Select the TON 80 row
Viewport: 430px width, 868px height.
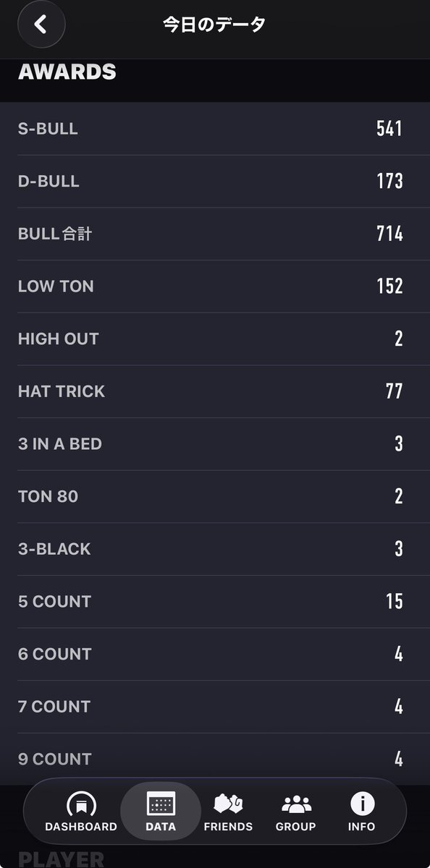click(211, 496)
